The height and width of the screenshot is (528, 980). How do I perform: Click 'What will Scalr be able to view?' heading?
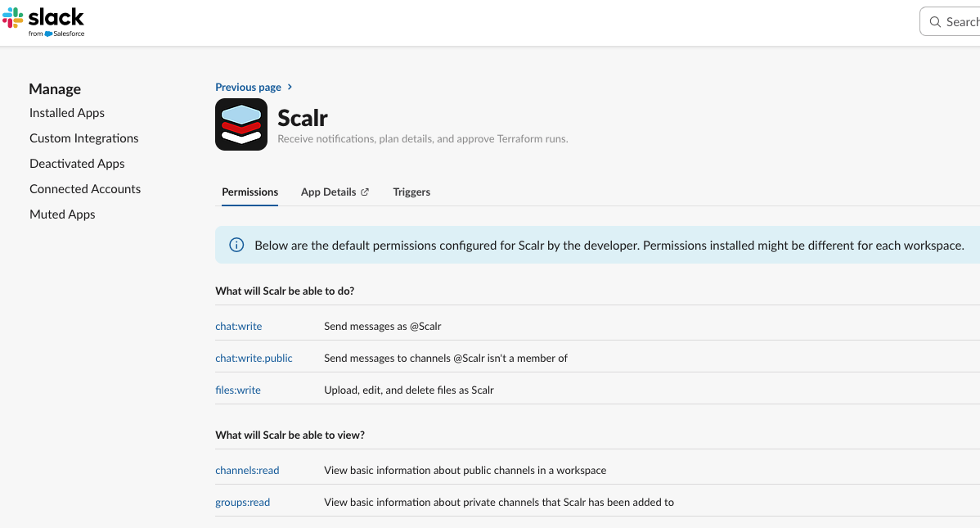290,435
